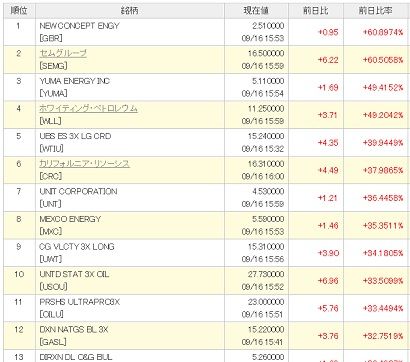Click the [WLL] ticker symbol
This screenshot has width=410, height=362.
[x=50, y=121]
